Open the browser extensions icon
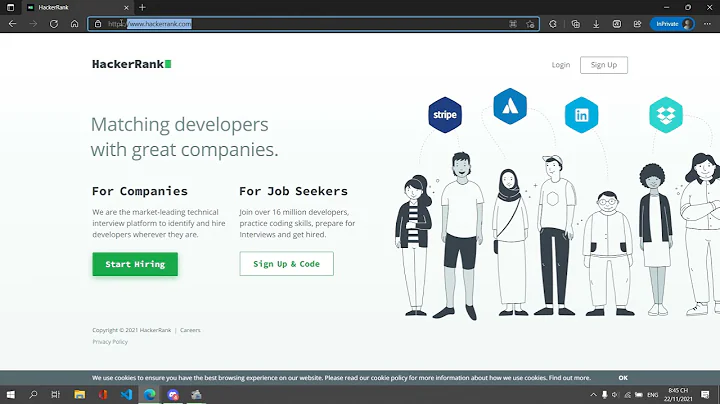Viewport: 720px width, 404px height. point(553,24)
